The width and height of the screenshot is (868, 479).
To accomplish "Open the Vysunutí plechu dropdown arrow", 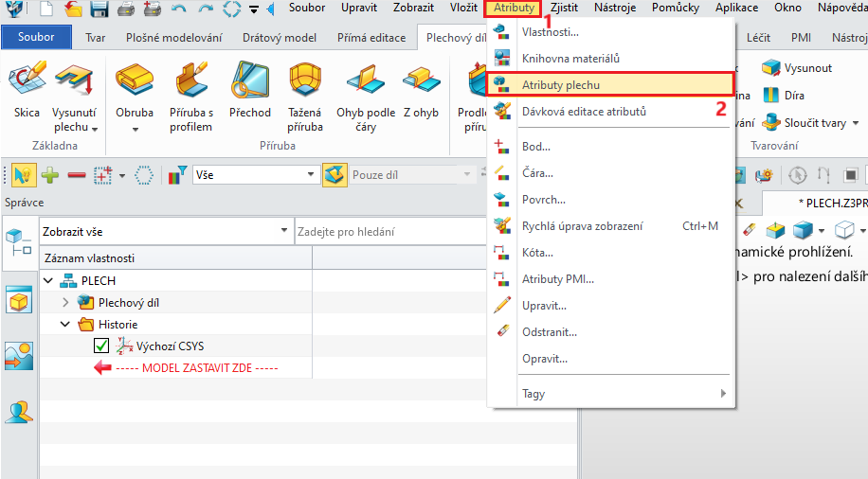I will [x=95, y=130].
